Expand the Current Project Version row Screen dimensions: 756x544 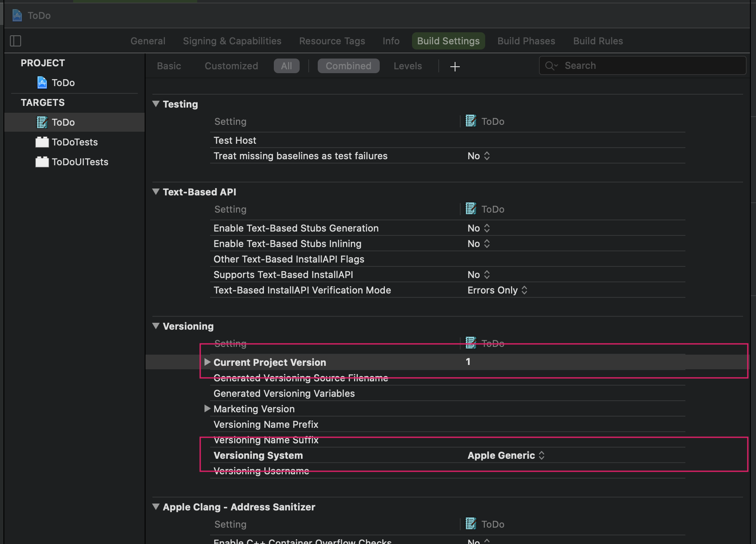207,362
